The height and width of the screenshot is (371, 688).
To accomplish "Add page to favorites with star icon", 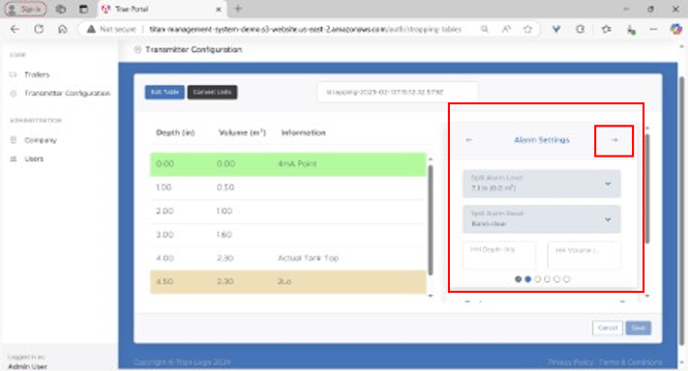I will pyautogui.click(x=527, y=29).
